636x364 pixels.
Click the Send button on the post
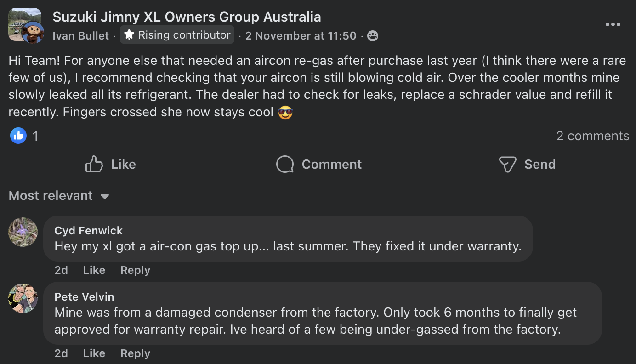527,164
